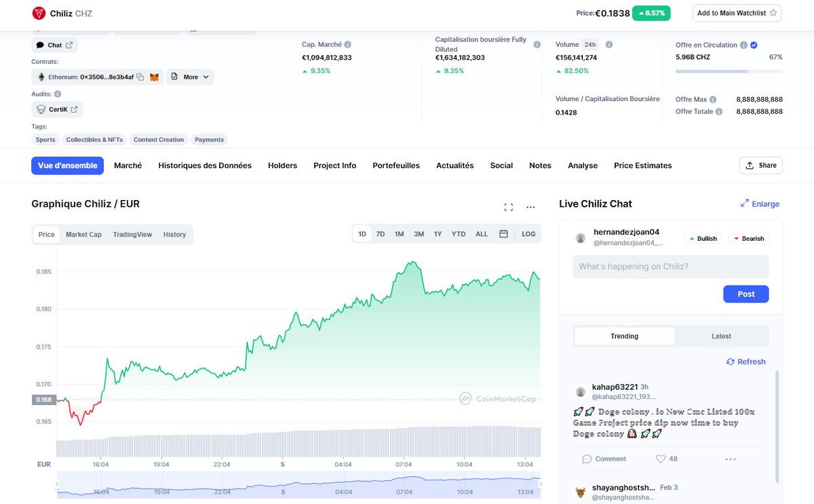Select 1M chart range
Viewport: 814px width, 504px height.
coord(400,234)
